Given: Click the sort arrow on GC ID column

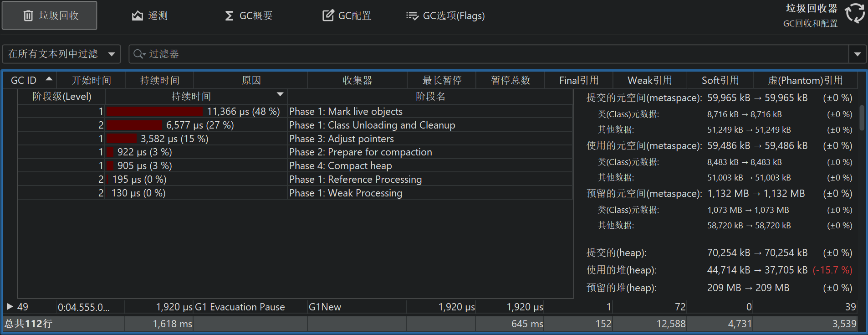Looking at the screenshot, I should (x=49, y=79).
